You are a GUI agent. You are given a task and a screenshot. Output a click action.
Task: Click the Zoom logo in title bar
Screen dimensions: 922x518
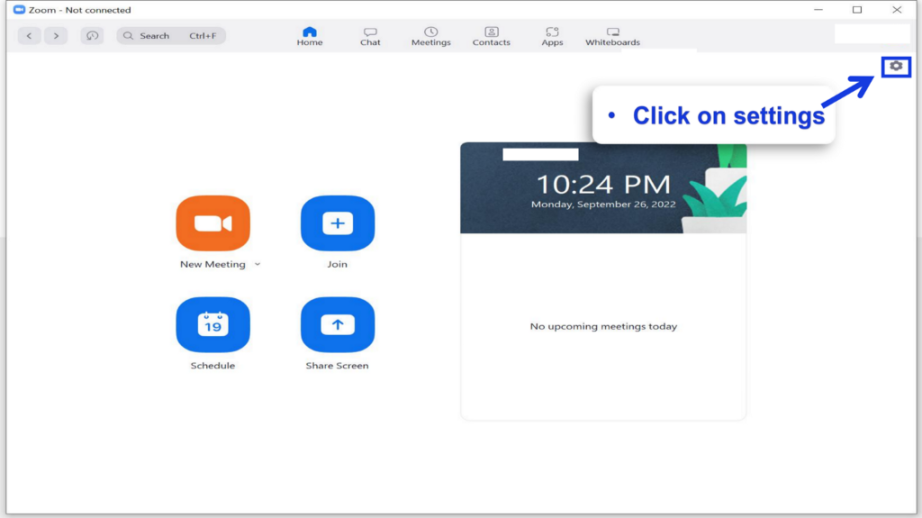(19, 10)
